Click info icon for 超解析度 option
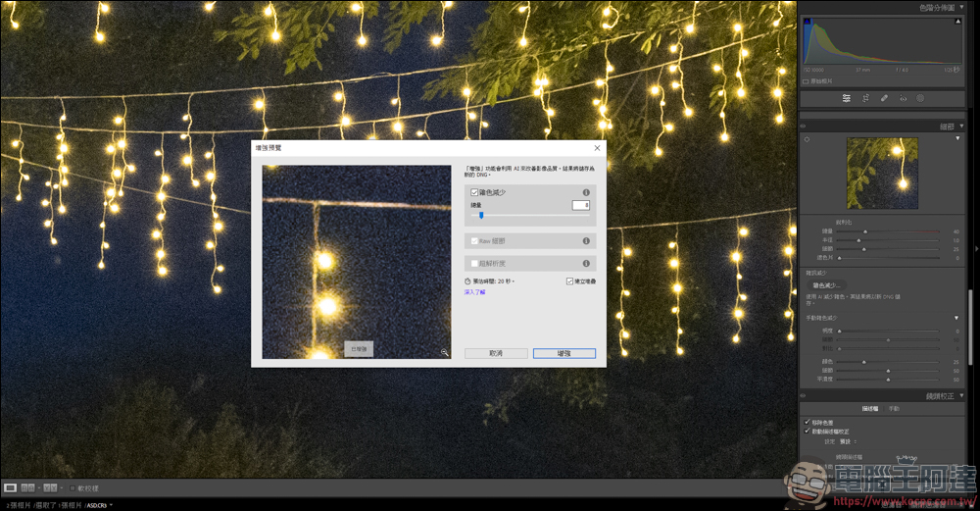Screen dimensions: 980x511 point(586,263)
